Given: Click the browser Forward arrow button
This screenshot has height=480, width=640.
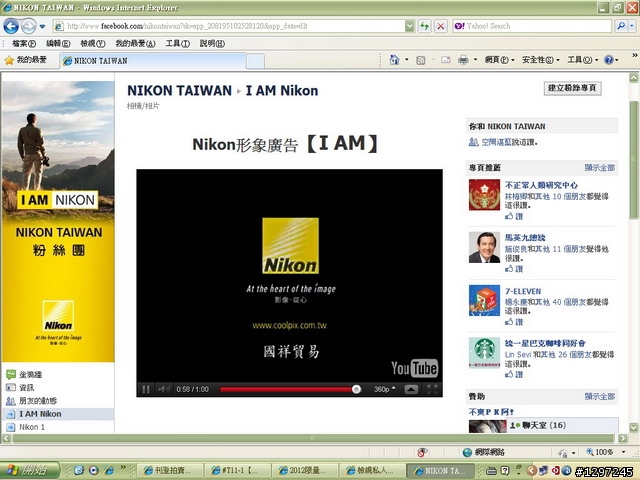Looking at the screenshot, I should tap(28, 27).
